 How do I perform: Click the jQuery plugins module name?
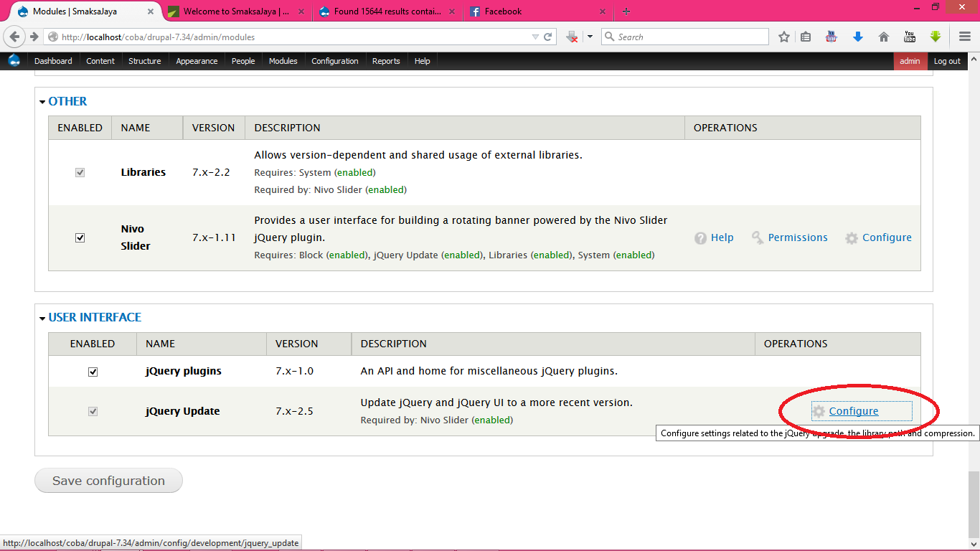[183, 371]
